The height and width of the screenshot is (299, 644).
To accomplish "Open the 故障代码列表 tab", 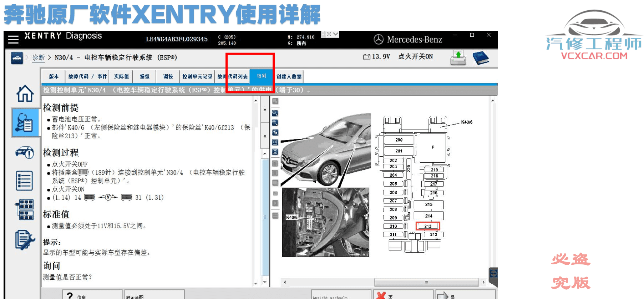I will 232,76.
